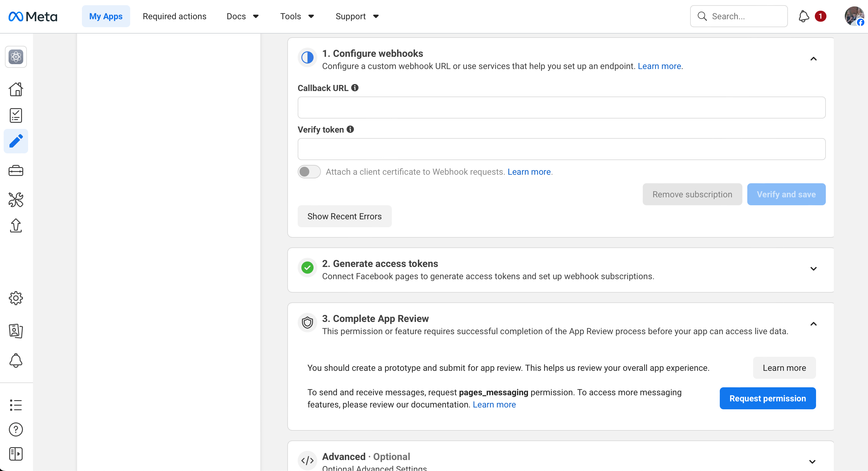Click the Search input field
Screen dimensions: 868x471
pyautogui.click(x=739, y=16)
